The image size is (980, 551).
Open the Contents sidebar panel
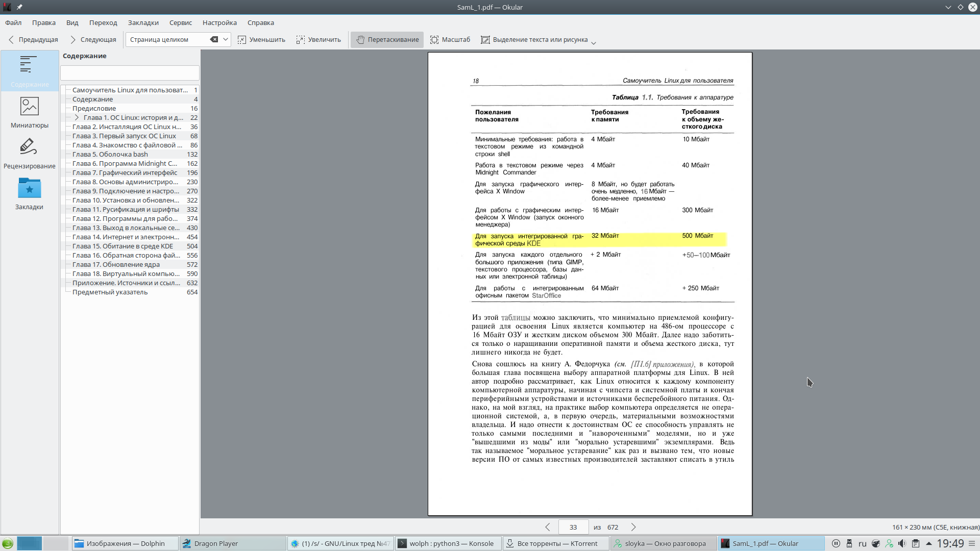pyautogui.click(x=30, y=71)
